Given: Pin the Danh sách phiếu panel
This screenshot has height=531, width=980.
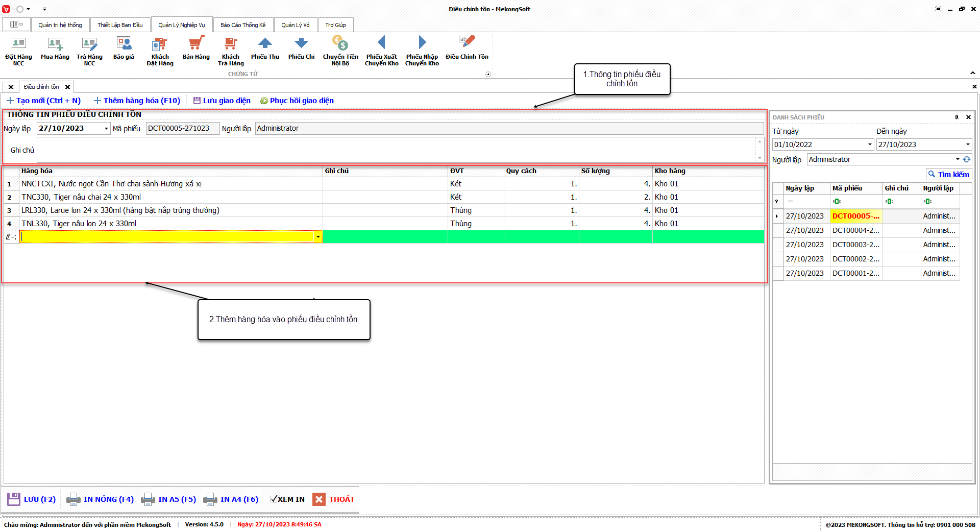Looking at the screenshot, I should [x=957, y=117].
